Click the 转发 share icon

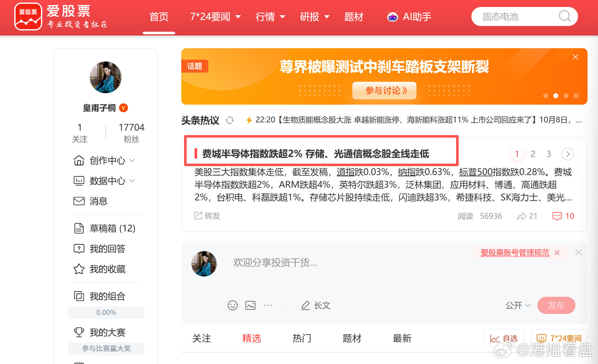[198, 216]
